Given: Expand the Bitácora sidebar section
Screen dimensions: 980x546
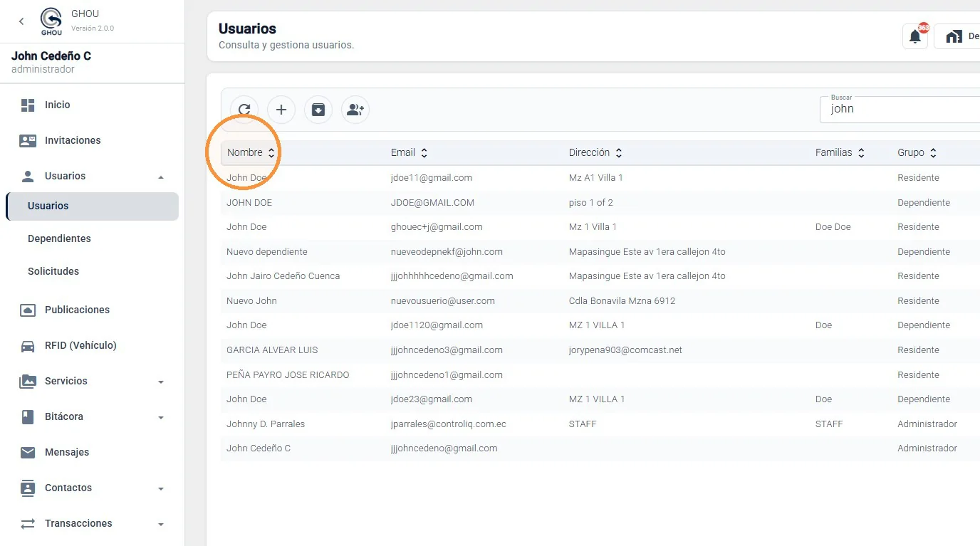Looking at the screenshot, I should click(161, 417).
